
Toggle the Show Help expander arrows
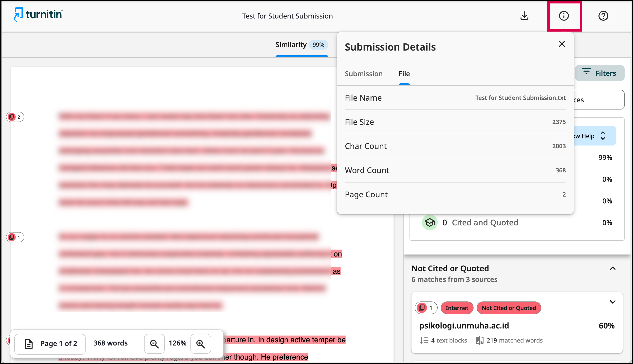[x=603, y=136]
